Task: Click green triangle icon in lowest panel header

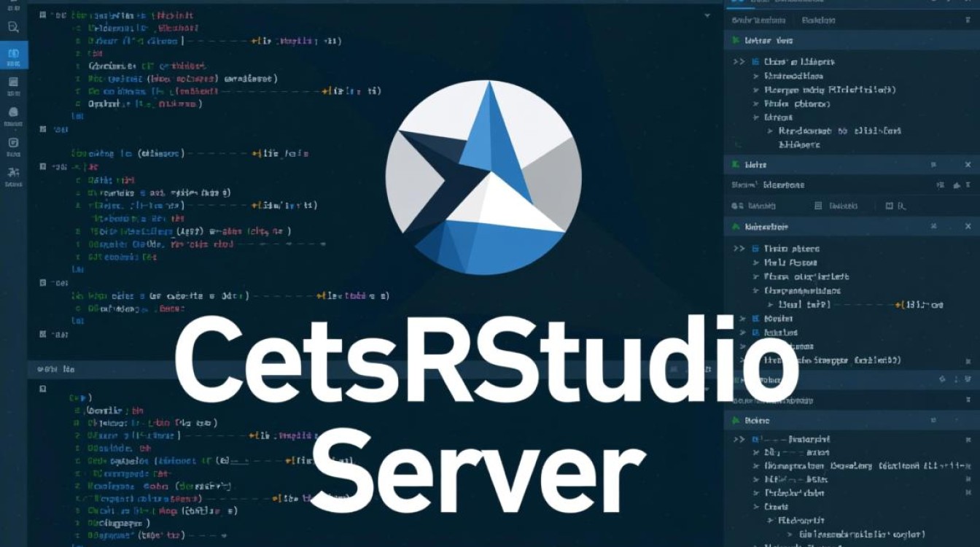Action: (x=736, y=421)
